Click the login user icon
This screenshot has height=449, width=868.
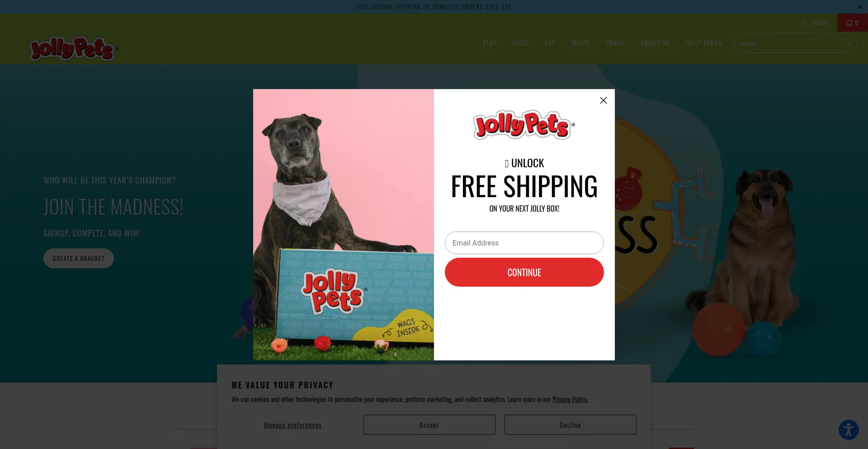click(804, 22)
